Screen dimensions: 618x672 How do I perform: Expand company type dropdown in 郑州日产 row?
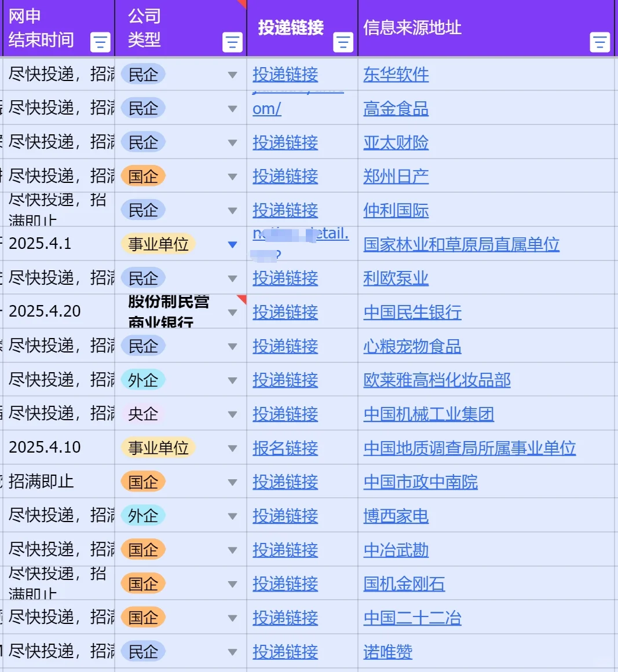pos(232,177)
